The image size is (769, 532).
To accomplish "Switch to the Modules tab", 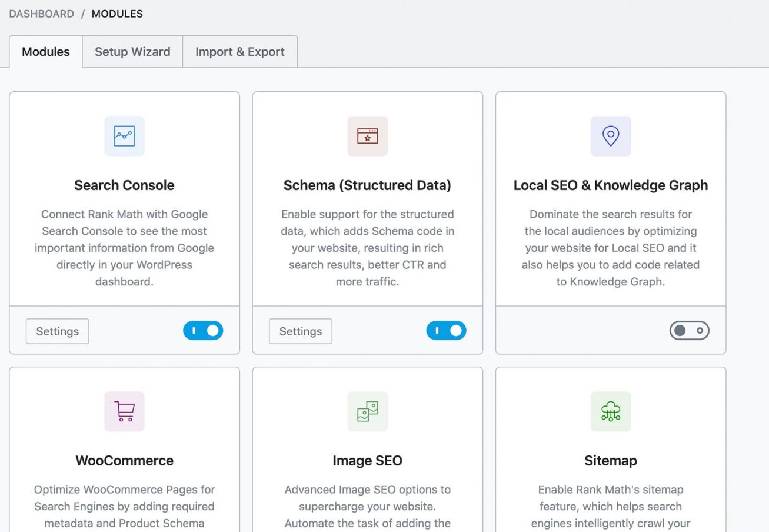I will [46, 52].
